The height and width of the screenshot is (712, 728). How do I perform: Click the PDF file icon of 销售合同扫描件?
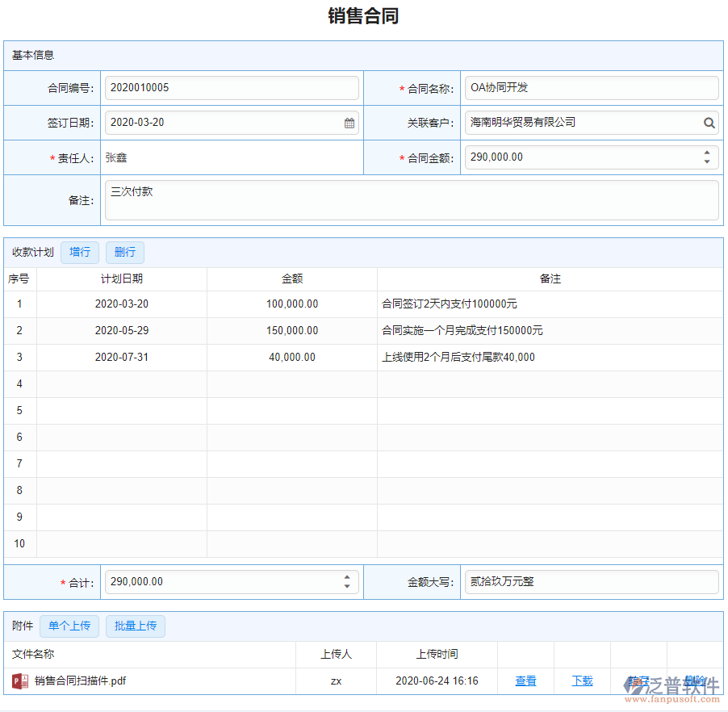pos(20,681)
